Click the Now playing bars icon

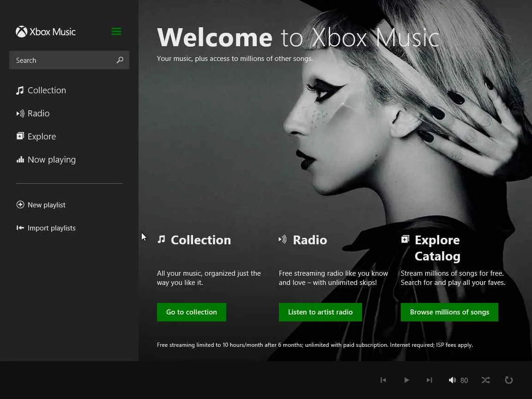pyautogui.click(x=20, y=159)
